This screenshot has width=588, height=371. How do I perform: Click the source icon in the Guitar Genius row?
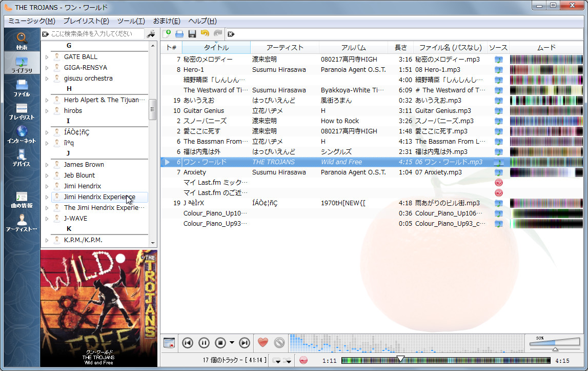499,111
